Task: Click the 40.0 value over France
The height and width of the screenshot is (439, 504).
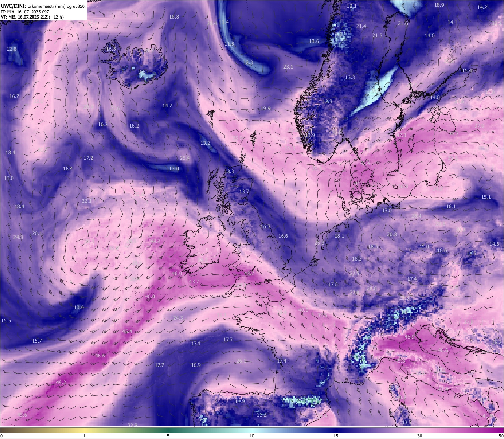Action: [303, 310]
